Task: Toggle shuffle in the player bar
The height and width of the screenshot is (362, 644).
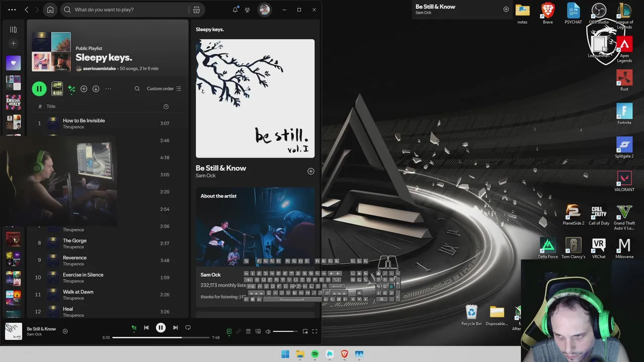Action: 134,328
